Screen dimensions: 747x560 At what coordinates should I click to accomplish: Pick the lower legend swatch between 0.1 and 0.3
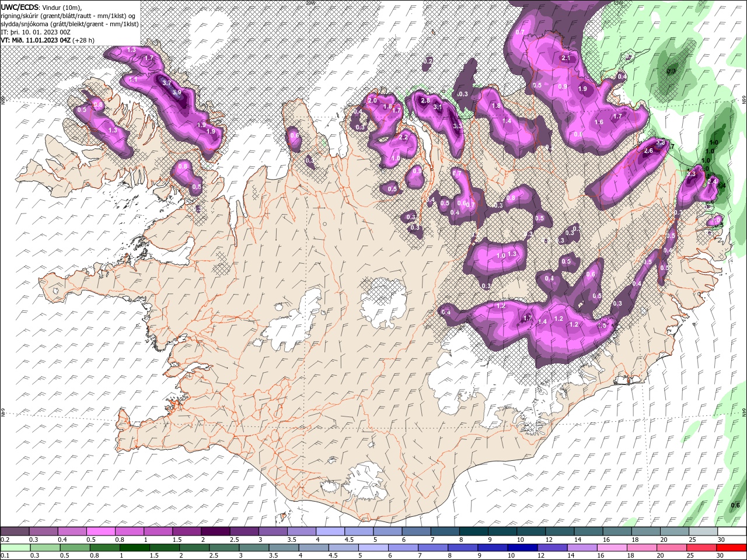click(15, 548)
